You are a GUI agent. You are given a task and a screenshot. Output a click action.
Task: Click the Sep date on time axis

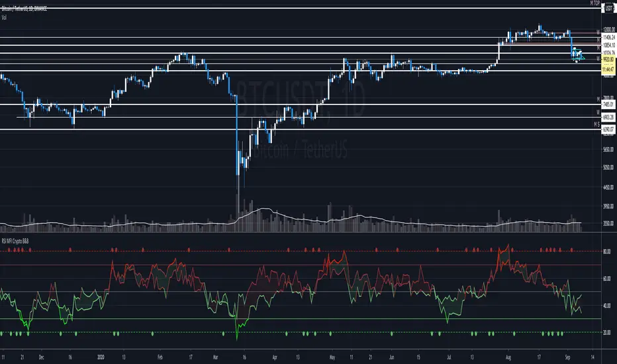567,357
